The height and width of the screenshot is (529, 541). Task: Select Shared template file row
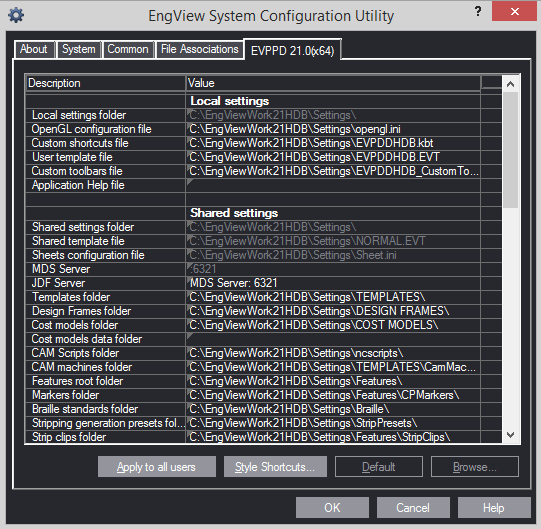(x=253, y=241)
